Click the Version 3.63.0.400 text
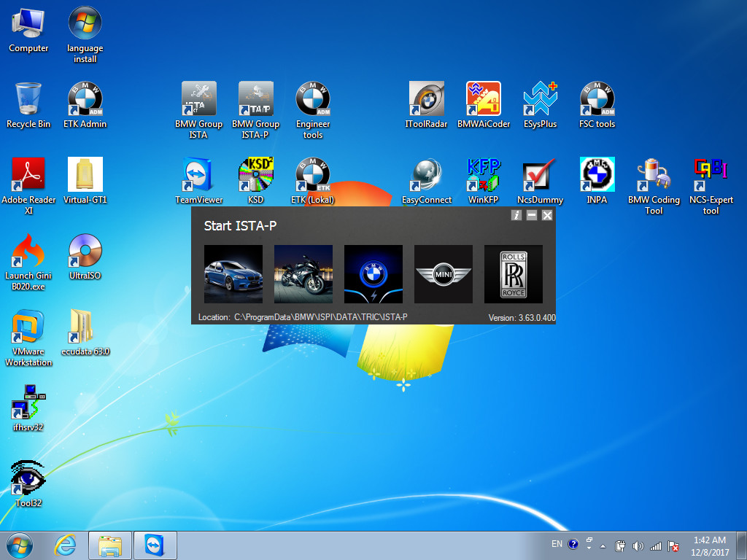The image size is (747, 560). (522, 318)
